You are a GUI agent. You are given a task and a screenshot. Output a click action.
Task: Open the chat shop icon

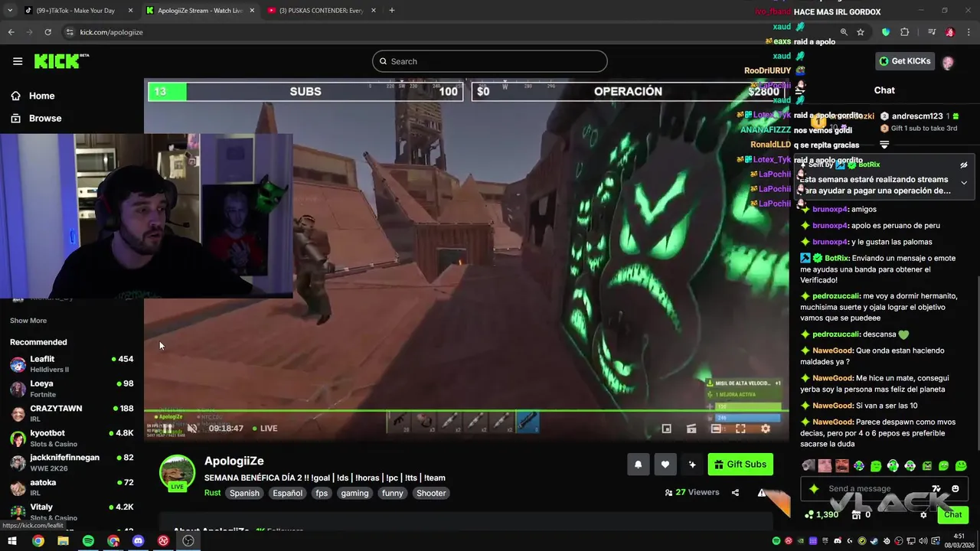856,515
